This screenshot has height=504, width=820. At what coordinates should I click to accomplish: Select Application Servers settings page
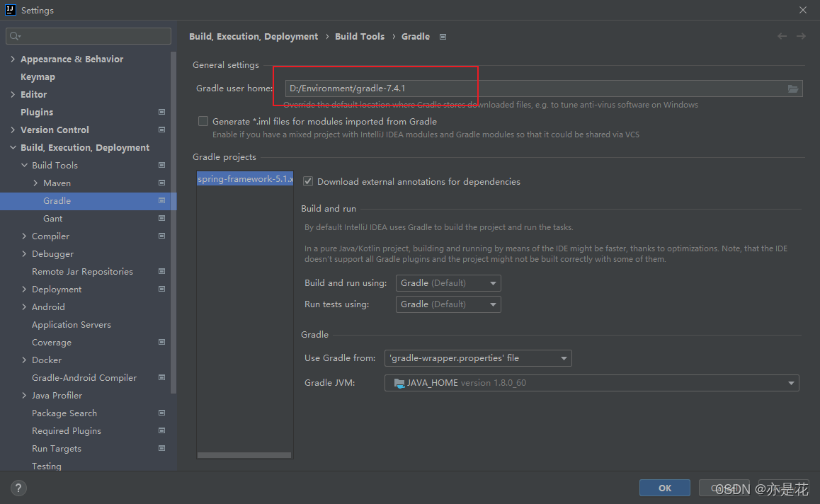click(71, 325)
